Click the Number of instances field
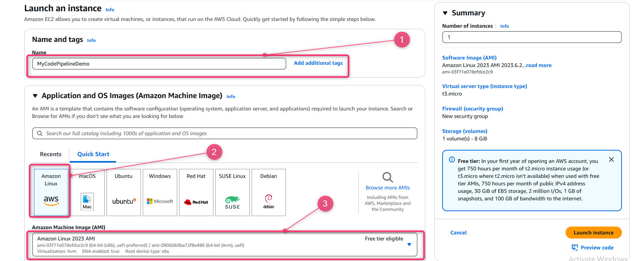Viewport: 644px width, 261px height. point(532,37)
